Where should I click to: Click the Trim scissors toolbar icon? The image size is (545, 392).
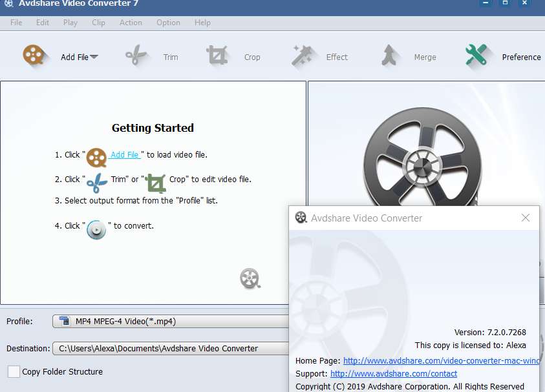pyautogui.click(x=136, y=55)
